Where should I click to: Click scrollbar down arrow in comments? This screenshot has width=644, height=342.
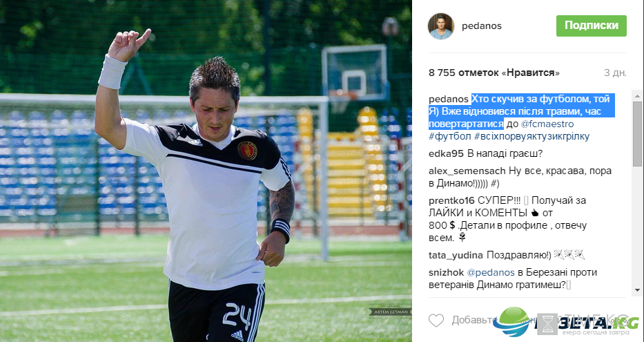(637, 289)
